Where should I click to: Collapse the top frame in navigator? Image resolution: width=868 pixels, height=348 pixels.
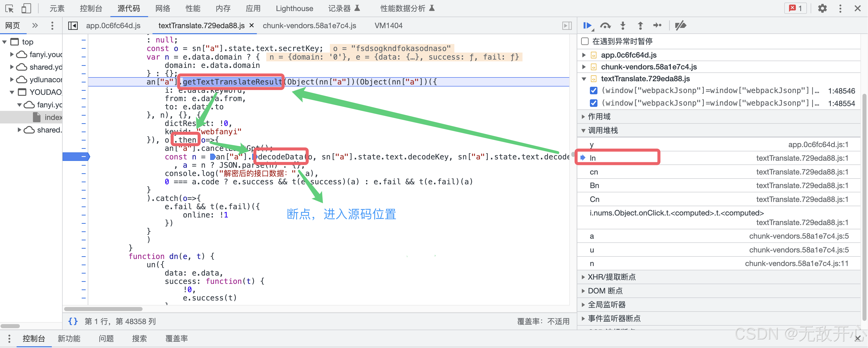[5, 42]
